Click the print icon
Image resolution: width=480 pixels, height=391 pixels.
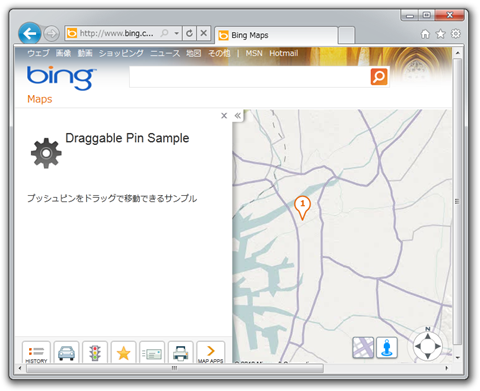[181, 352]
